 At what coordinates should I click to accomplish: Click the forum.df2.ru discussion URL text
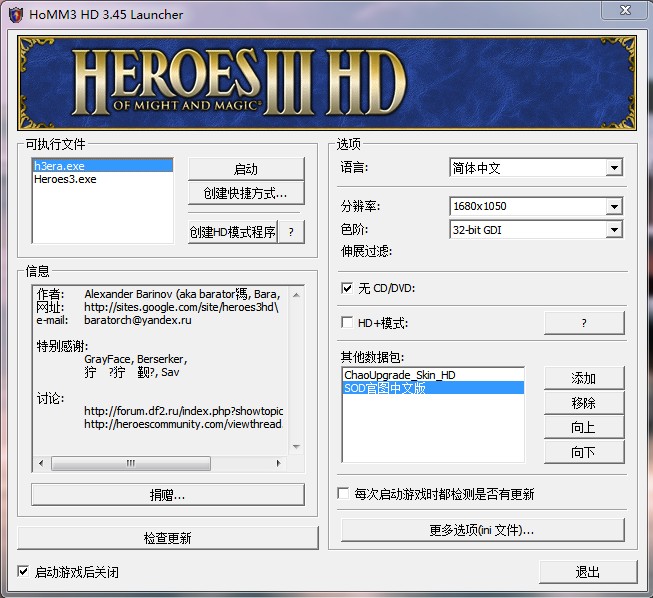tap(184, 411)
